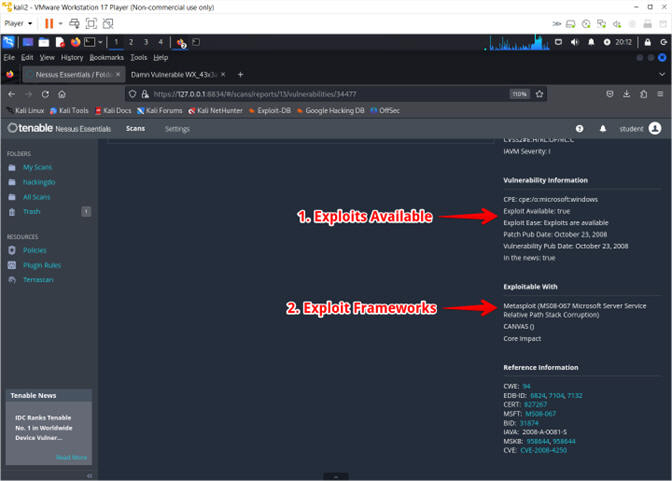Open the Help menu in Firefox

pyautogui.click(x=161, y=57)
